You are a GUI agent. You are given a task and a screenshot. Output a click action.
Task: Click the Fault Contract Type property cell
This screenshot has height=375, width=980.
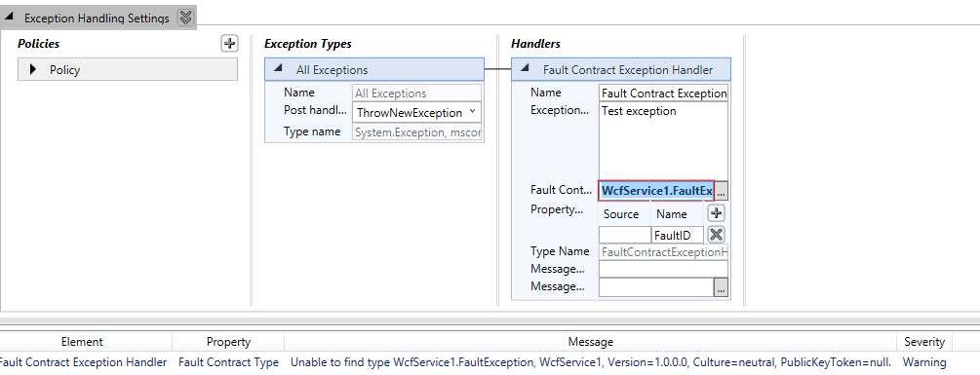click(x=228, y=362)
